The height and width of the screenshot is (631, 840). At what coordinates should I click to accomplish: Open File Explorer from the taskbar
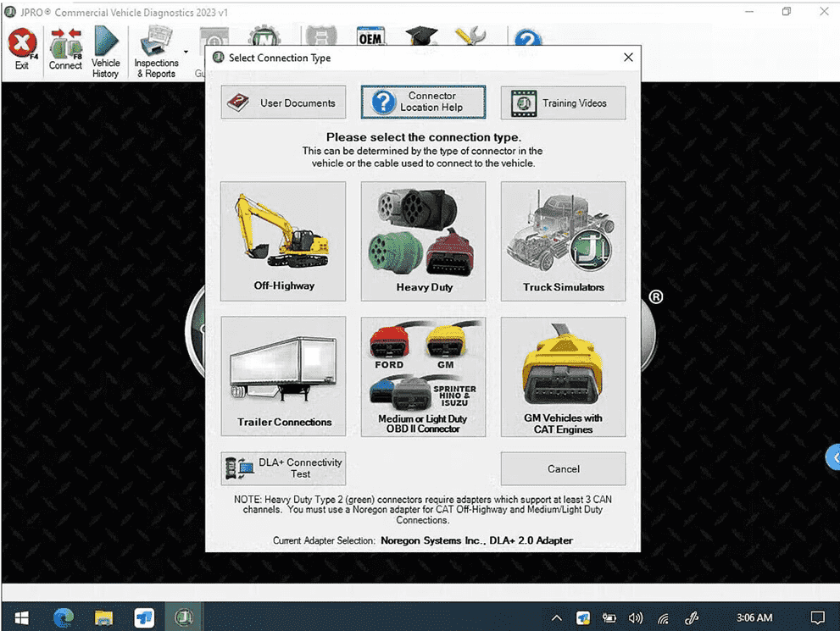(x=103, y=617)
